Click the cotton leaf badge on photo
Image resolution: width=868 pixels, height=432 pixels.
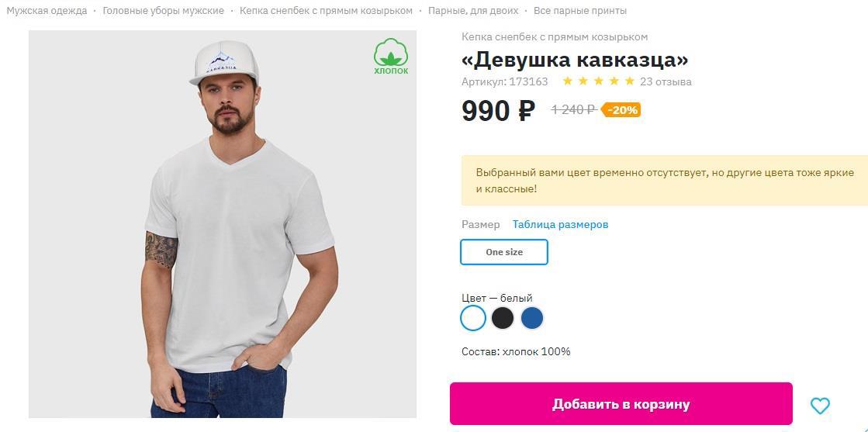tap(391, 57)
